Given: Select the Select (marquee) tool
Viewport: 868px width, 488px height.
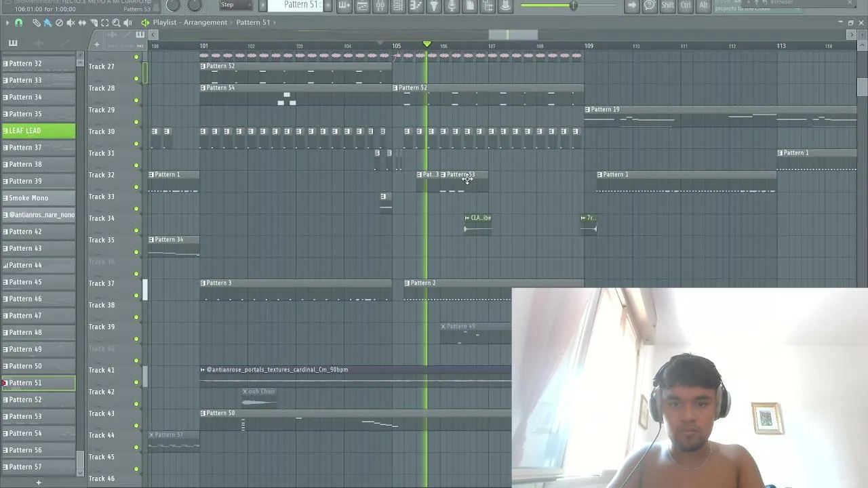Looking at the screenshot, I should point(105,22).
